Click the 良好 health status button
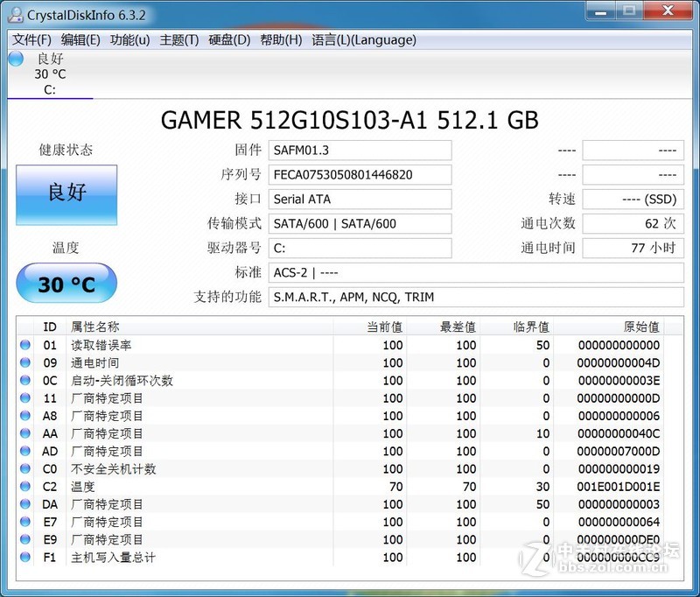 [66, 195]
